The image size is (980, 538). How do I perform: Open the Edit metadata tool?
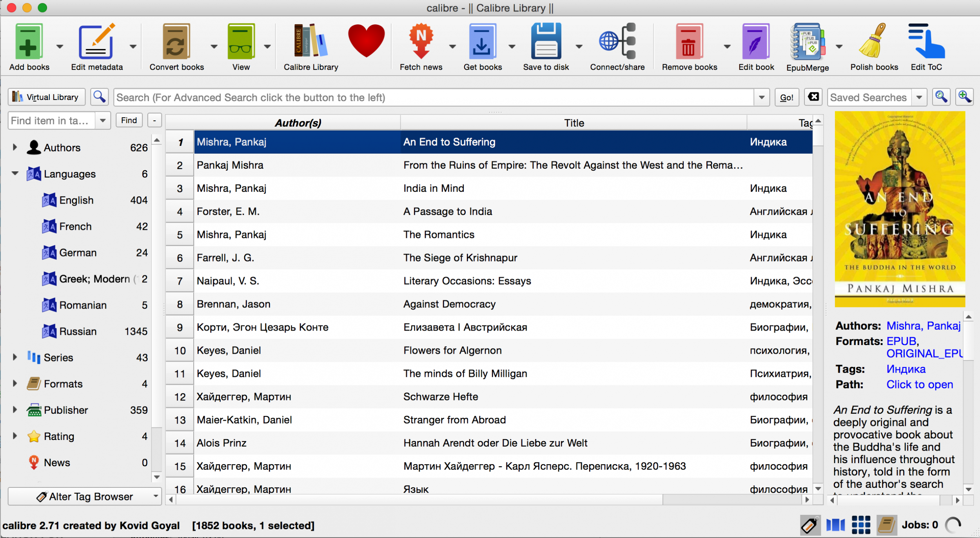(96, 42)
